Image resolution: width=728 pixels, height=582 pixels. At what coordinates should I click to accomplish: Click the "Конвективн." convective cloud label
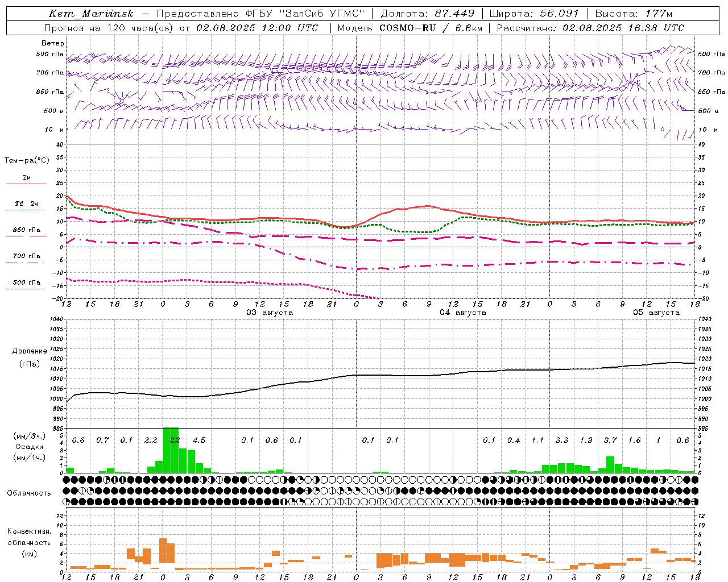(x=29, y=531)
